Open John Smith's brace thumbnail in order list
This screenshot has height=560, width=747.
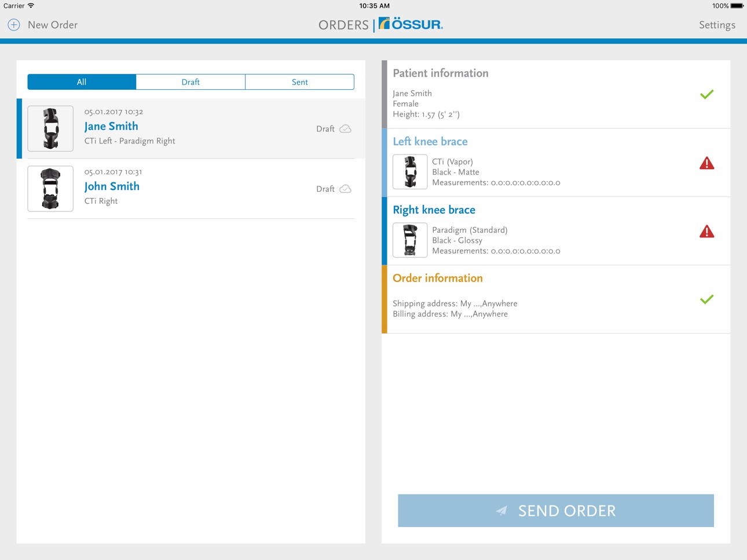pos(50,189)
